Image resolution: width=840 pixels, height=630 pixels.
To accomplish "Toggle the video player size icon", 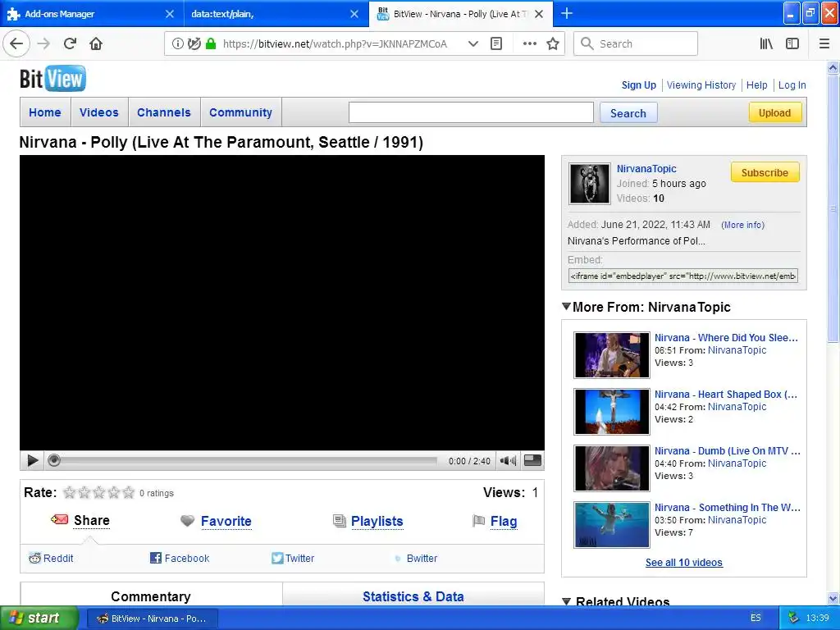I will click(532, 460).
